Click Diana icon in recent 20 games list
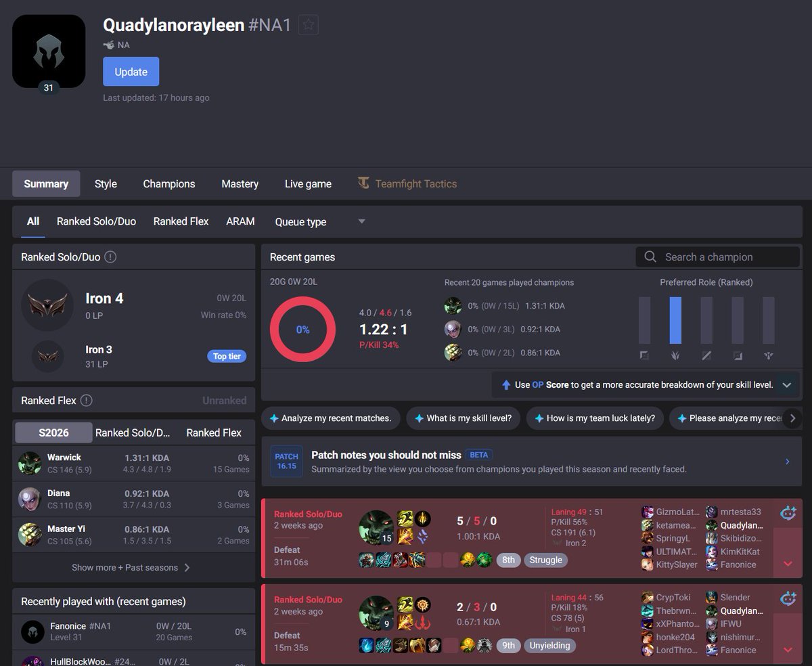The width and height of the screenshot is (812, 666). click(453, 330)
